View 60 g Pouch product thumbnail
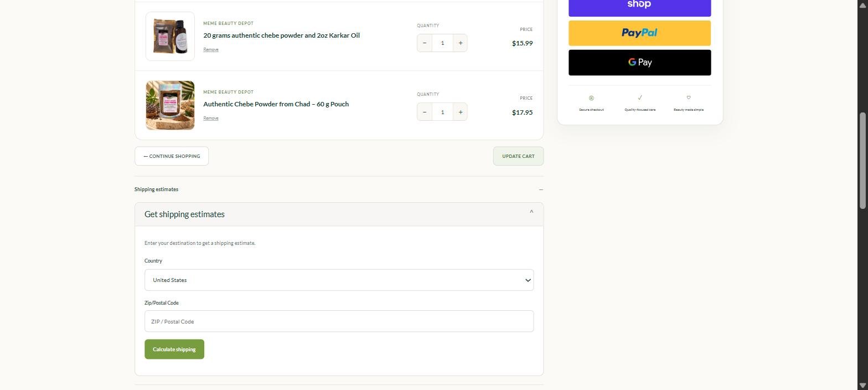 (170, 105)
